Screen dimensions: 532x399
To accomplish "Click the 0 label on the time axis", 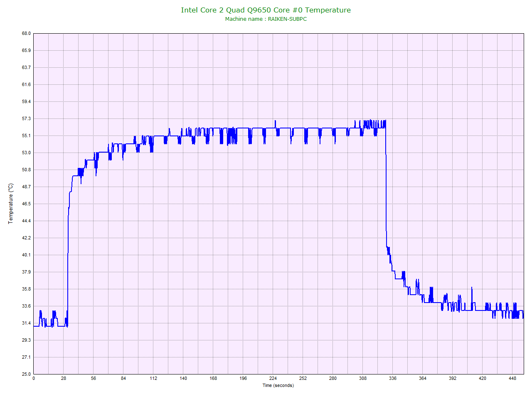I will pyautogui.click(x=34, y=378).
